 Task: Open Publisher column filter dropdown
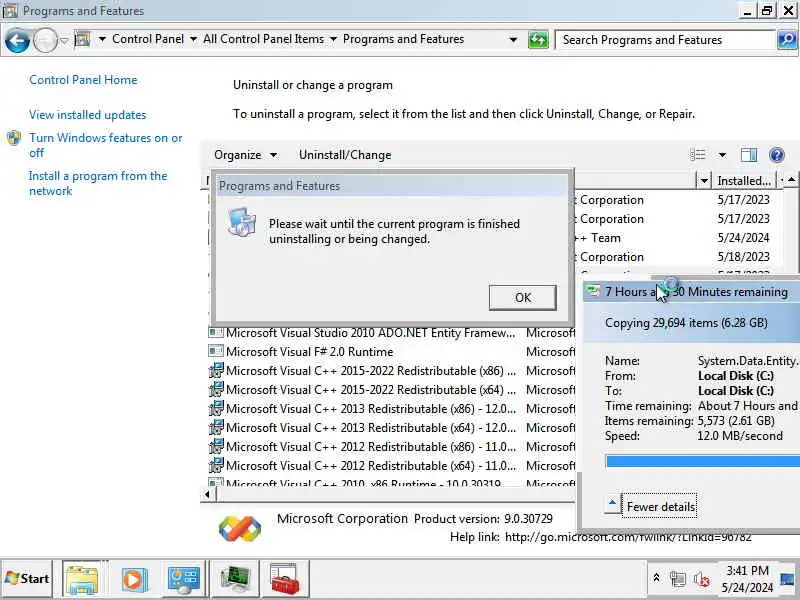pyautogui.click(x=704, y=181)
